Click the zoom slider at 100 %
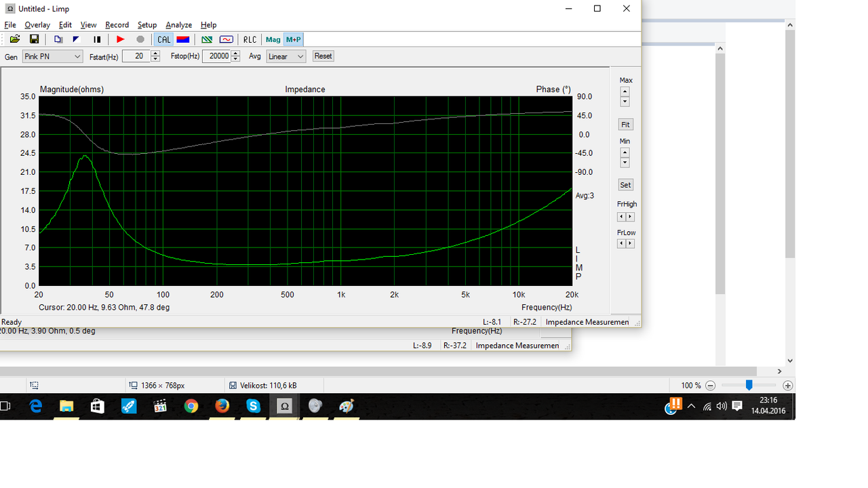 coord(749,385)
